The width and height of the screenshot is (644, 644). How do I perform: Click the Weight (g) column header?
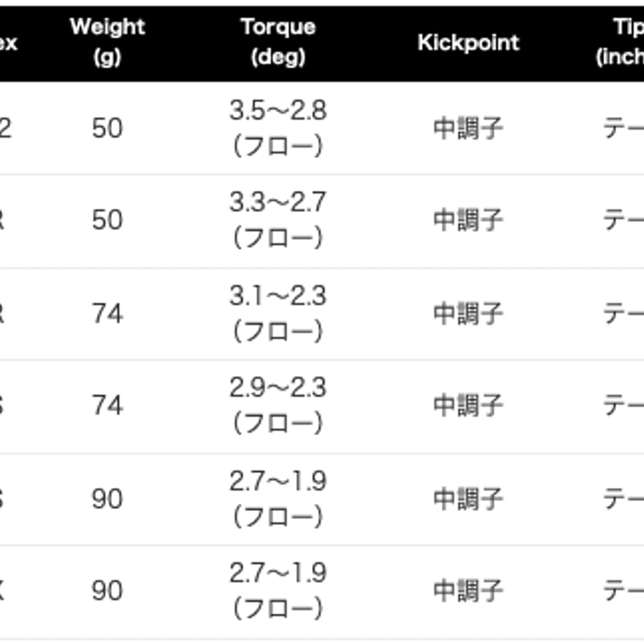(x=107, y=42)
